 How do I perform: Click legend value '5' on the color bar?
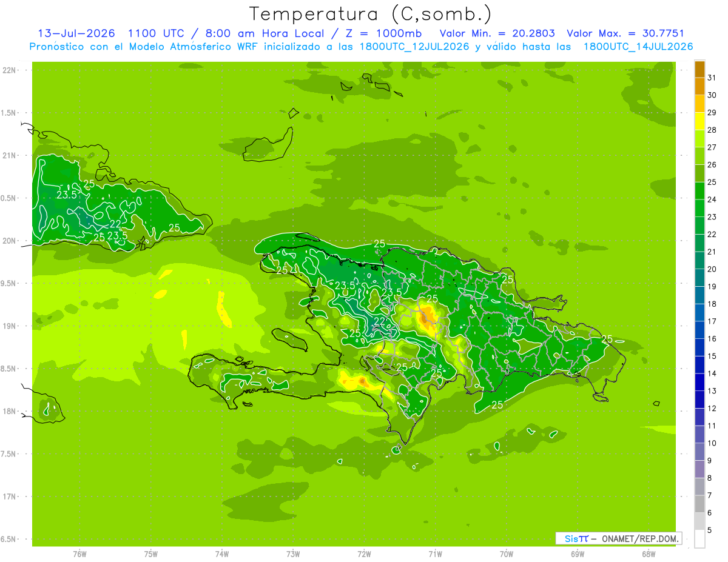tap(710, 530)
